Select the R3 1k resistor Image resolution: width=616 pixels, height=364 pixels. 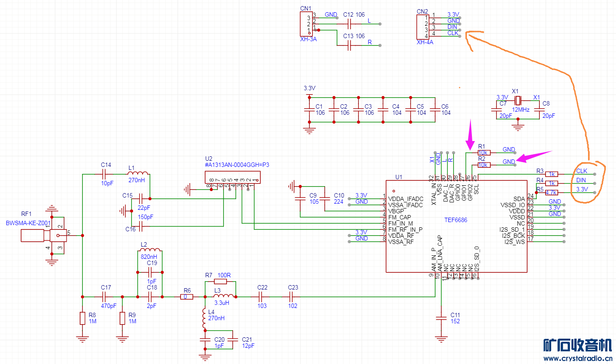click(552, 174)
